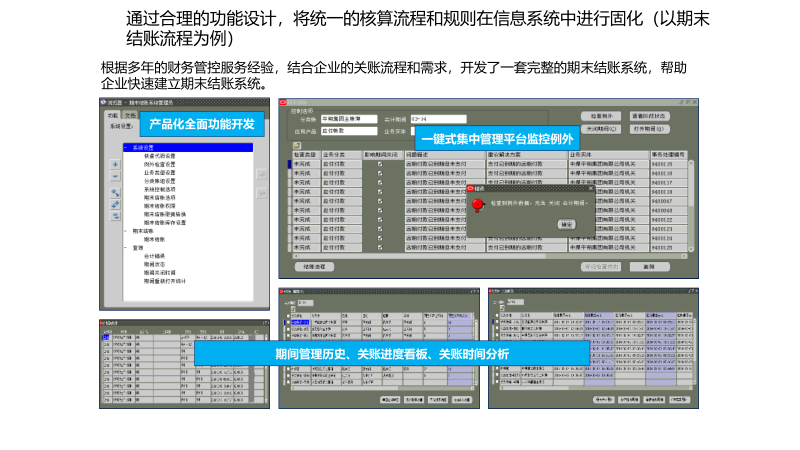Screen dimensions: 800x450
Task: Toggle the checkbox in row 9400047
Action: tap(380, 201)
